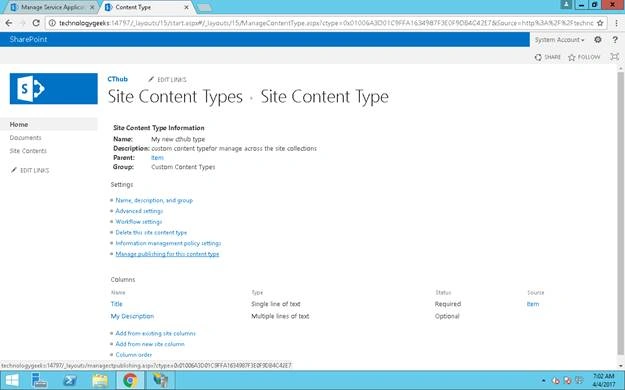This screenshot has height=390, width=625.
Task: Open the CThub site link
Action: pos(118,79)
